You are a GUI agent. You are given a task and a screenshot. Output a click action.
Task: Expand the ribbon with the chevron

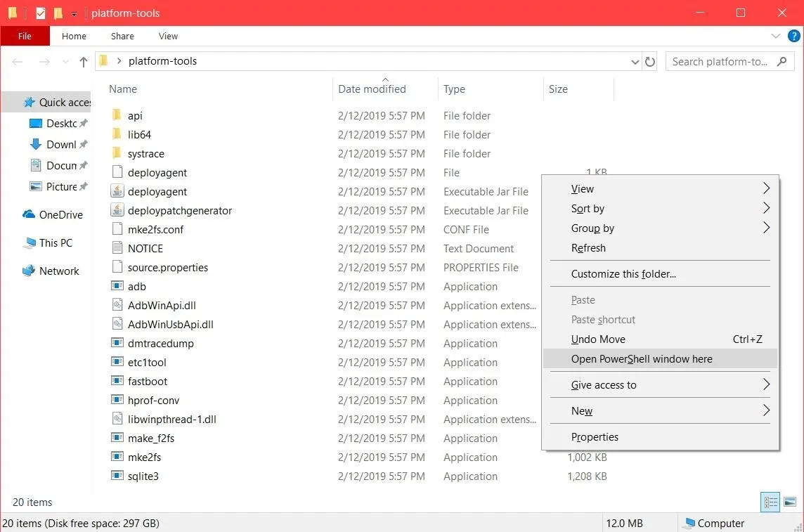pyautogui.click(x=775, y=36)
